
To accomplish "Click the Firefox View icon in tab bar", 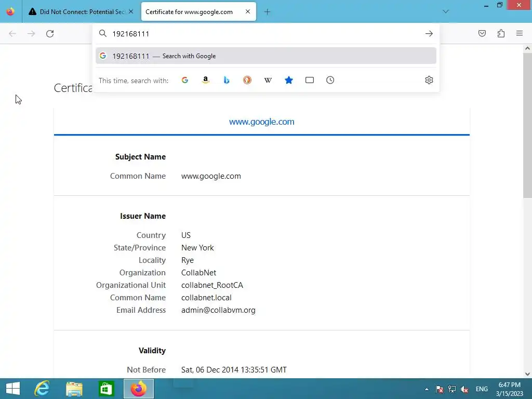I will pos(10,11).
